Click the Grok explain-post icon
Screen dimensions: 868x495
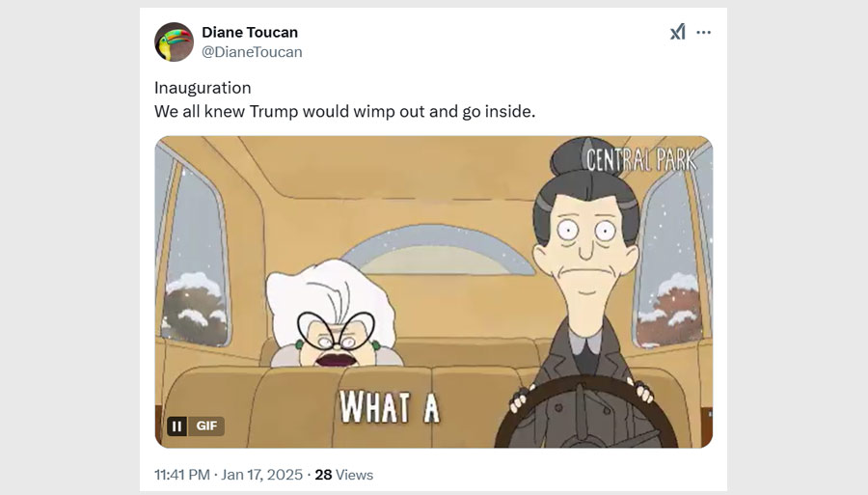pyautogui.click(x=678, y=32)
